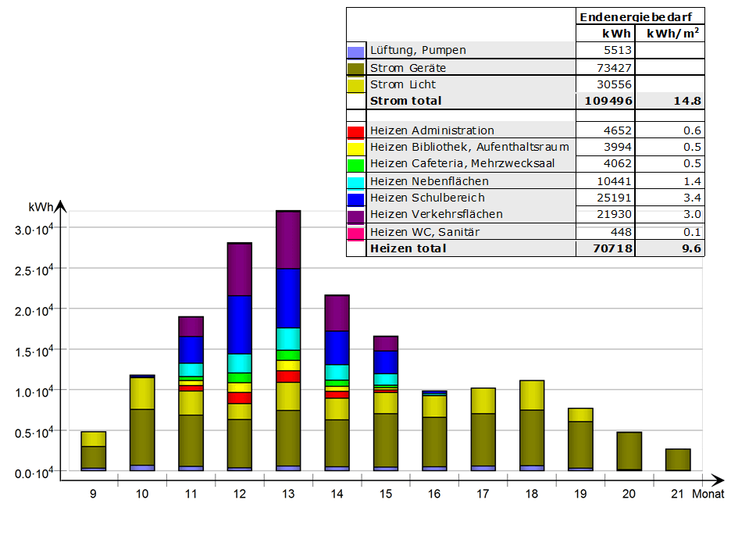Select the blue Heizen Schulbereich legend swatch
The image size is (756, 539).
[x=355, y=198]
